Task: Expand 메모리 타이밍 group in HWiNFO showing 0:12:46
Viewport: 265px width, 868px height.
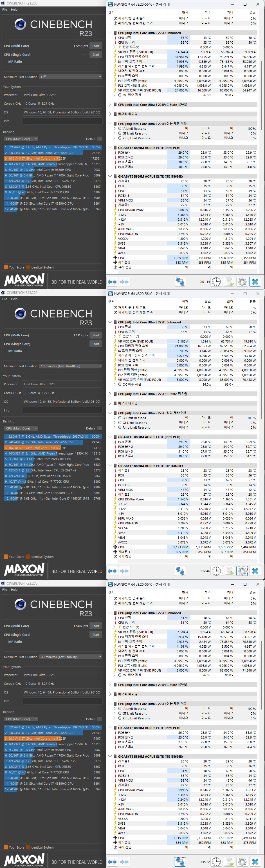Action: coord(110,403)
